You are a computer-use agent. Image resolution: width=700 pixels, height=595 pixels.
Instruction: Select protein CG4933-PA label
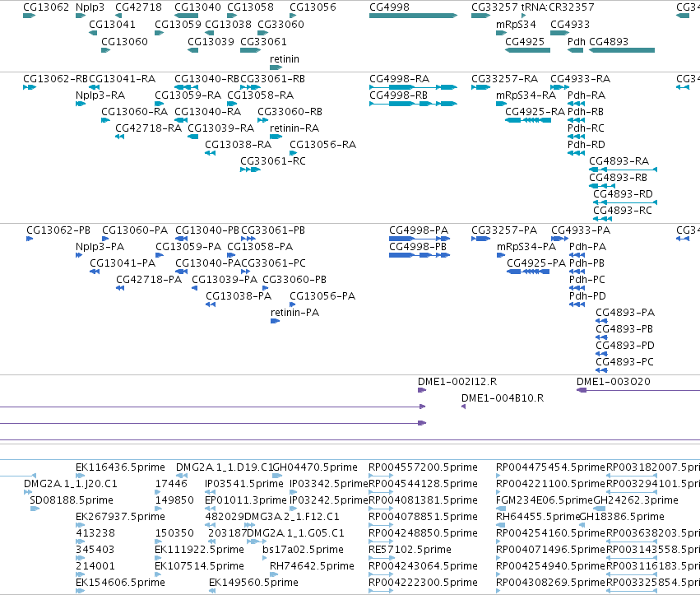click(x=581, y=230)
